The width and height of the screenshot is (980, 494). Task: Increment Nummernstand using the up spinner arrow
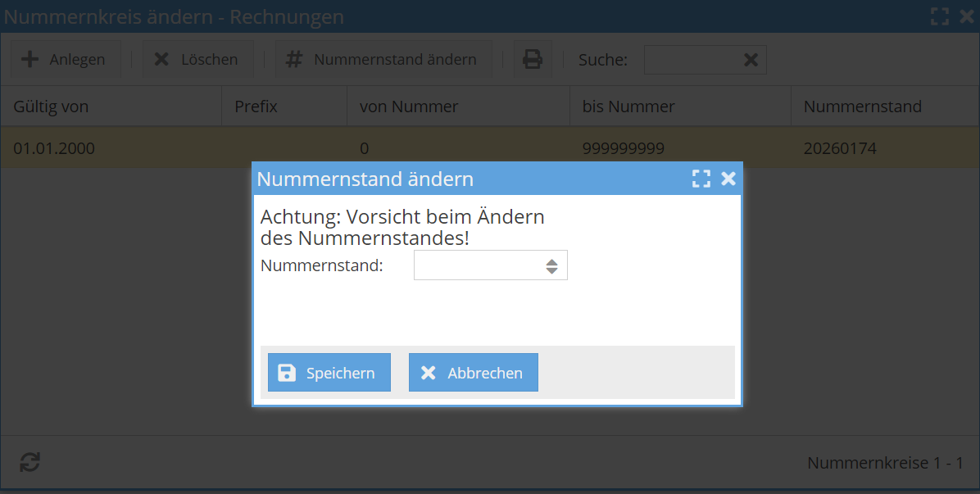(x=551, y=261)
